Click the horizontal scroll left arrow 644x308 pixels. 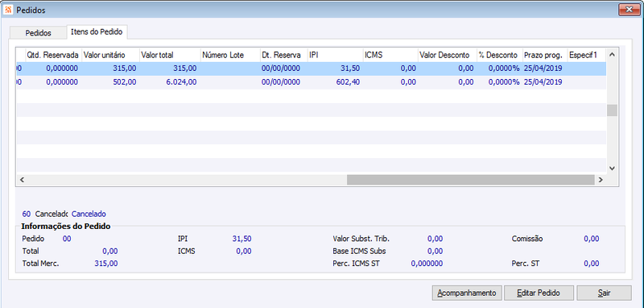[23, 180]
